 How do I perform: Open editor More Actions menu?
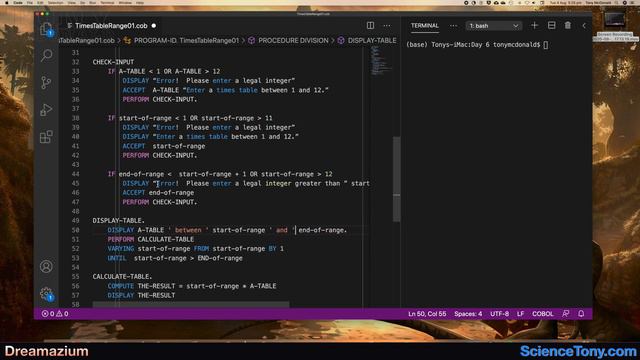pos(387,25)
